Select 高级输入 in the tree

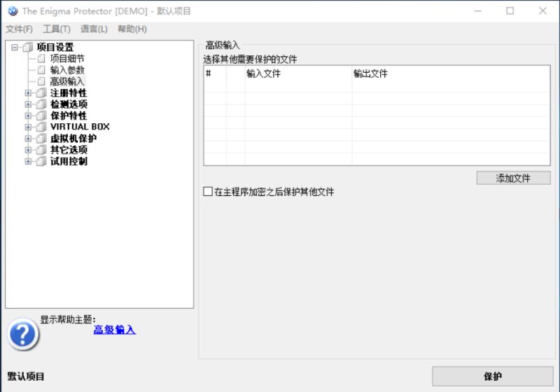[67, 81]
